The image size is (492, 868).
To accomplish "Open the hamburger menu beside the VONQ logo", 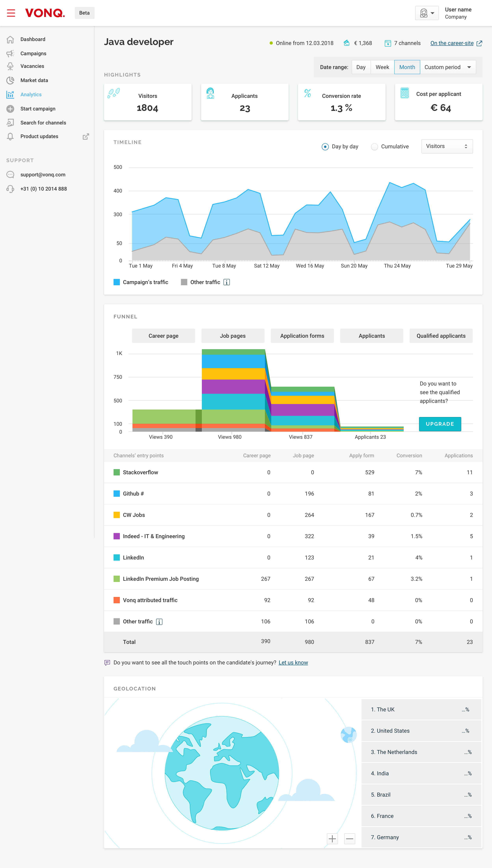I will click(x=11, y=13).
